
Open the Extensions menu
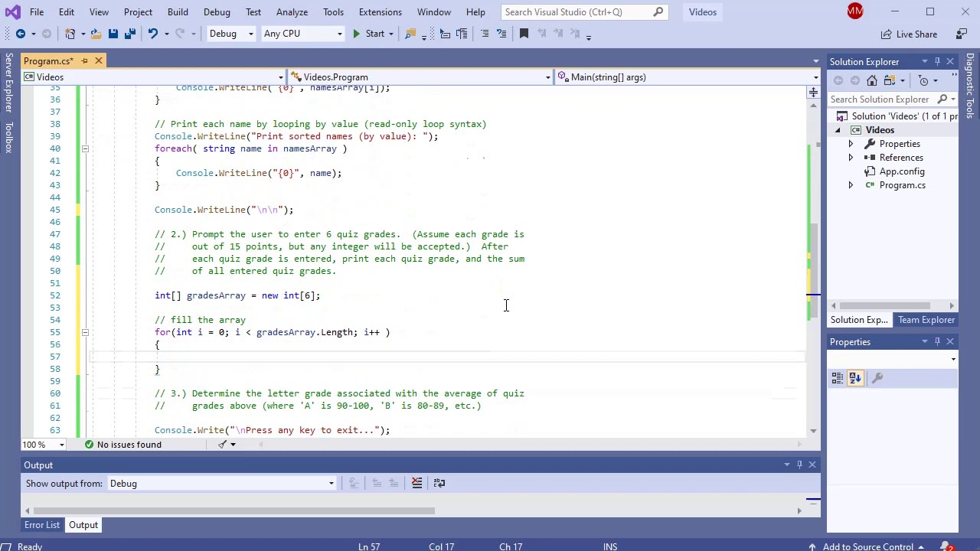point(380,11)
